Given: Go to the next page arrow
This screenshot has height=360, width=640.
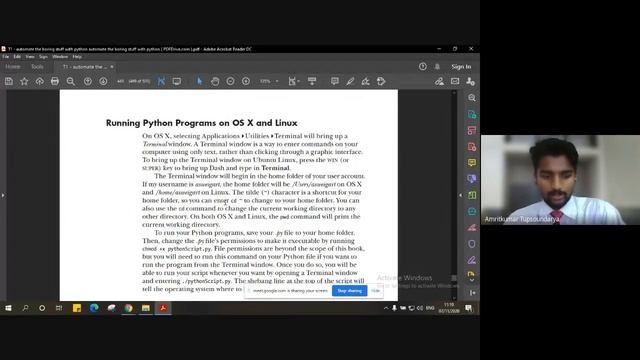Looking at the screenshot, I should pos(103,81).
